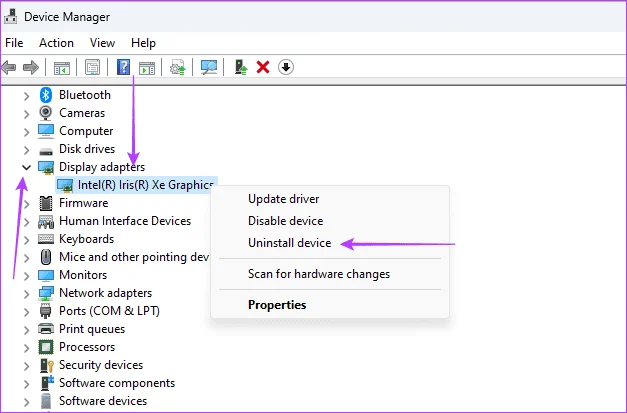Choose Update driver from context menu
Image resolution: width=627 pixels, height=413 pixels.
[x=284, y=199]
